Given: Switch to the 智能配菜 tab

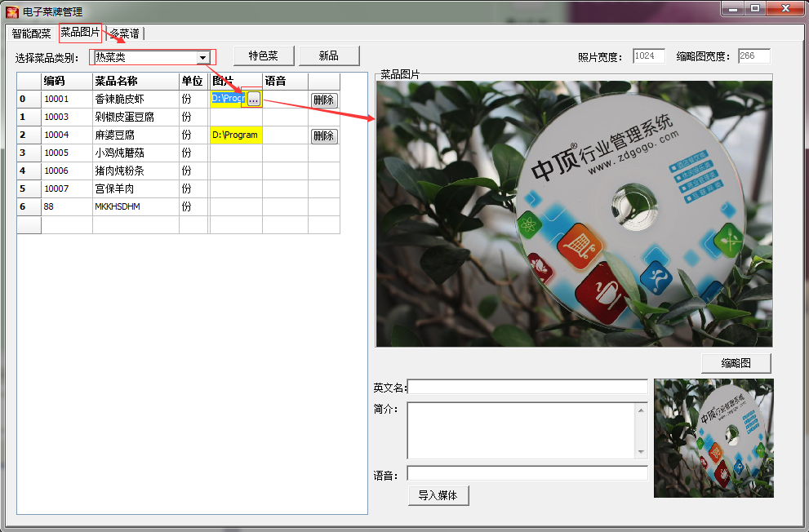Looking at the screenshot, I should tap(31, 33).
